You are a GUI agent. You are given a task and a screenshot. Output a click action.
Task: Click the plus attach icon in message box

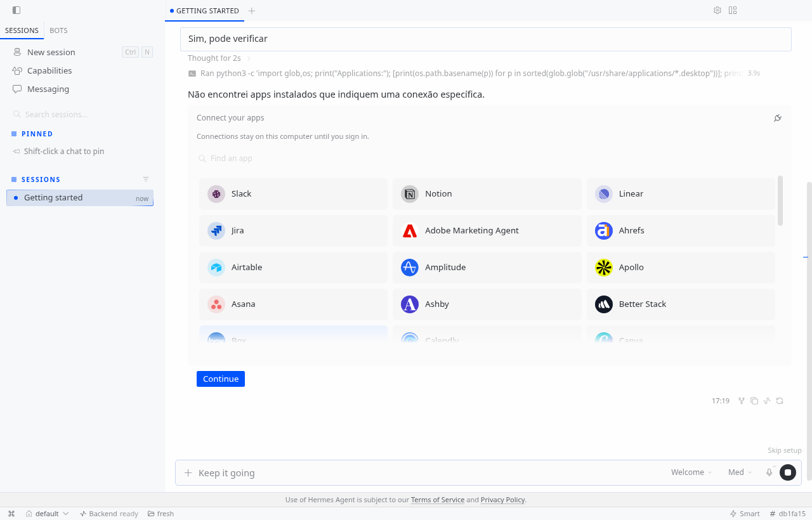[x=188, y=473]
